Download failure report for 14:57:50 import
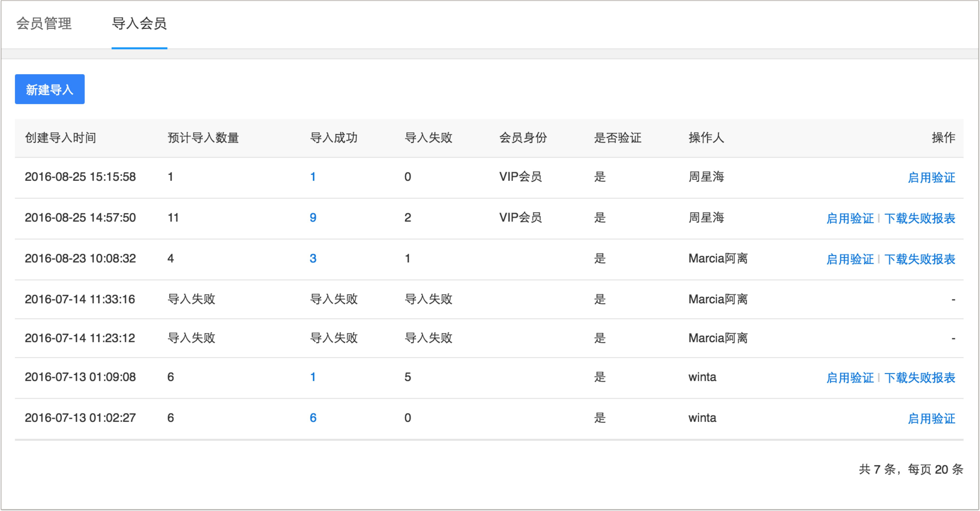This screenshot has width=980, height=511. point(919,218)
